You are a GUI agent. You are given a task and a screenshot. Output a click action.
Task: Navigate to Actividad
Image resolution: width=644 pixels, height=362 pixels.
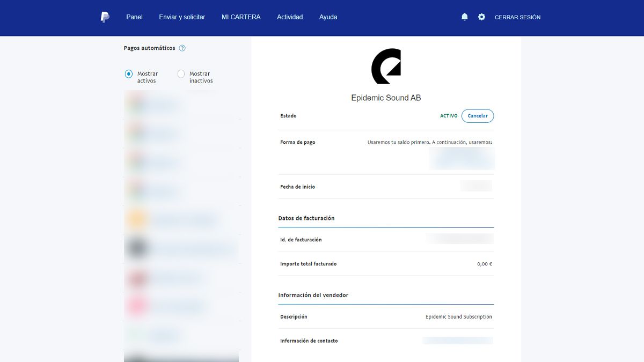click(290, 17)
